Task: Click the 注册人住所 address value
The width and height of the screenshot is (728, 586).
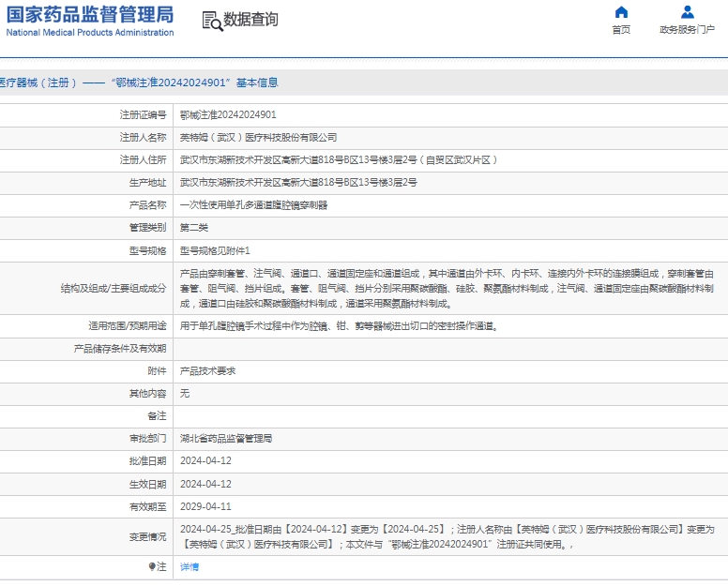Action: point(339,160)
